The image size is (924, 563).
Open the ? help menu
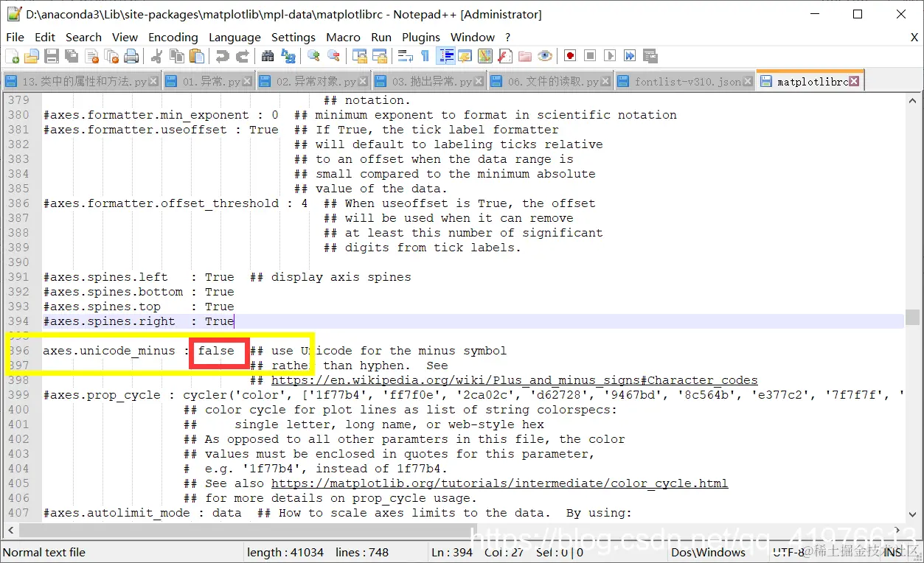507,37
